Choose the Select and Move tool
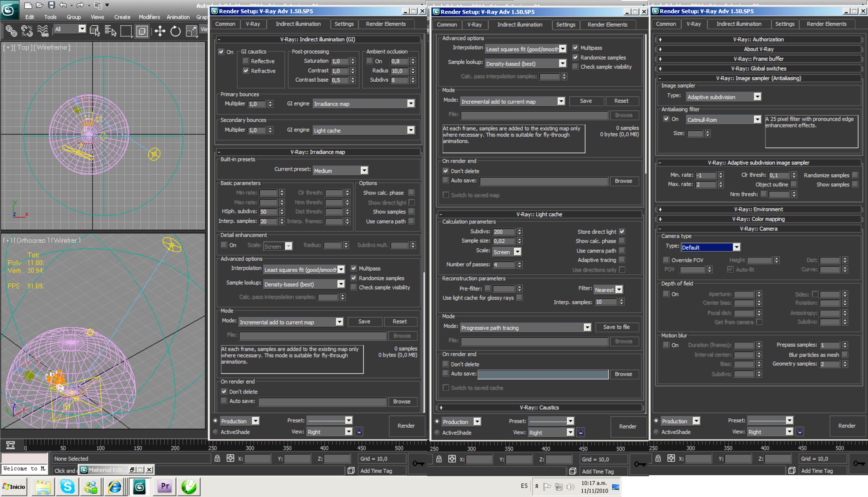Viewport: 868px width, 497px height. 160,31
